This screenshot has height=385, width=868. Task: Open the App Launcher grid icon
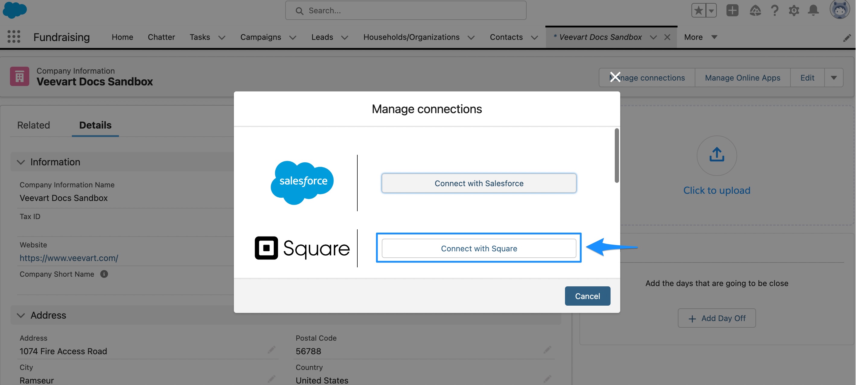pyautogui.click(x=14, y=37)
